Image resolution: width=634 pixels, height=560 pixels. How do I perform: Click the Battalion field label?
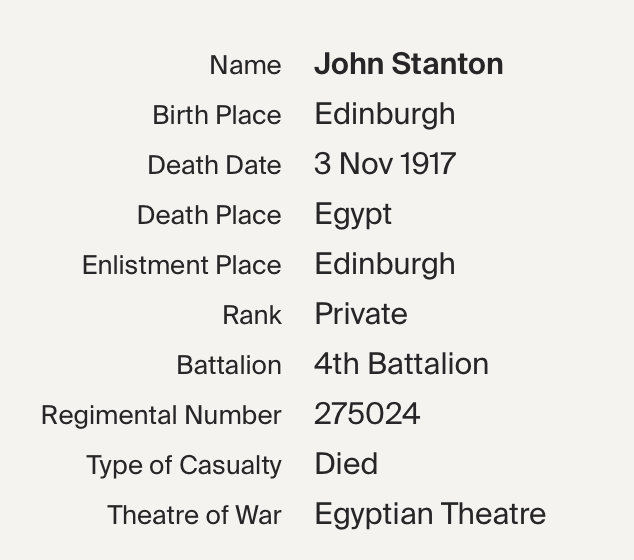coord(229,366)
